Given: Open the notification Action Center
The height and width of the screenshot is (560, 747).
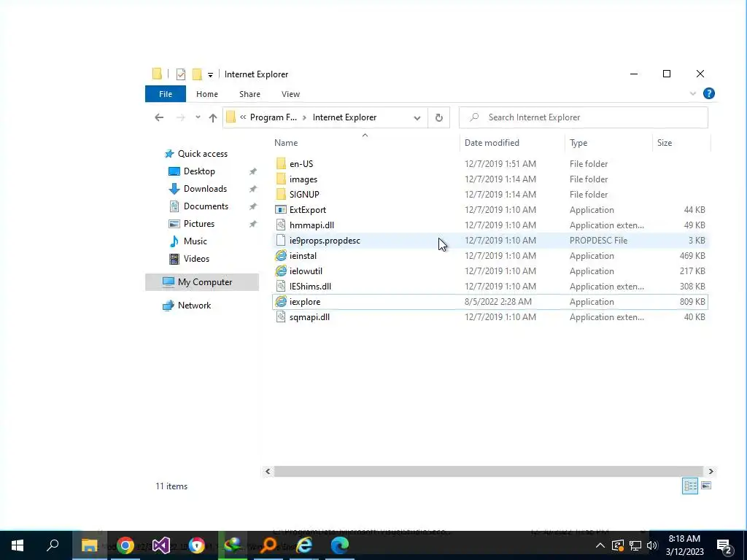Looking at the screenshot, I should [724, 546].
